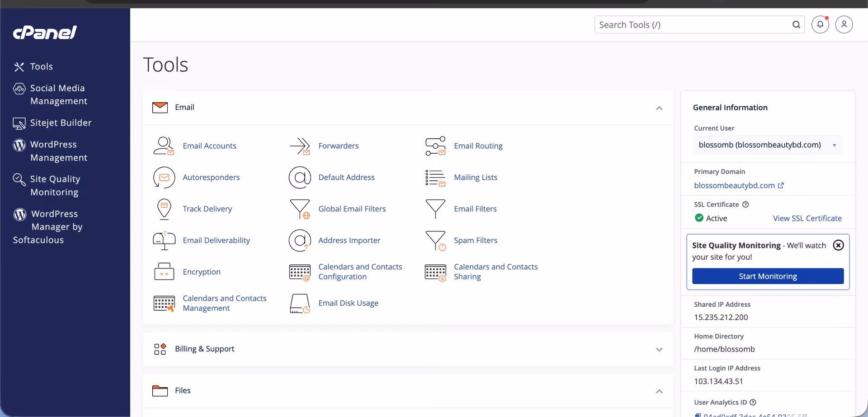Open the blossombeautybd.com primary domain link
This screenshot has height=417, width=868.
pos(739,186)
